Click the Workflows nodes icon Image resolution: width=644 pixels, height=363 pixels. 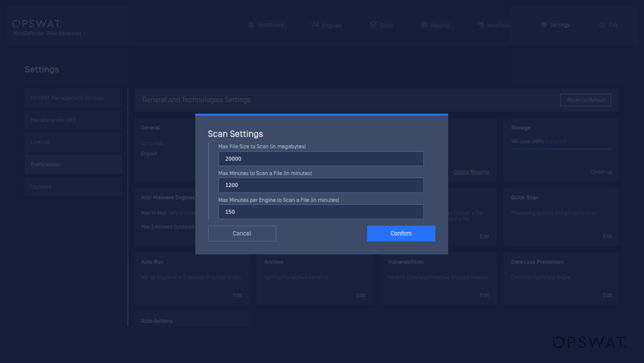(x=481, y=25)
